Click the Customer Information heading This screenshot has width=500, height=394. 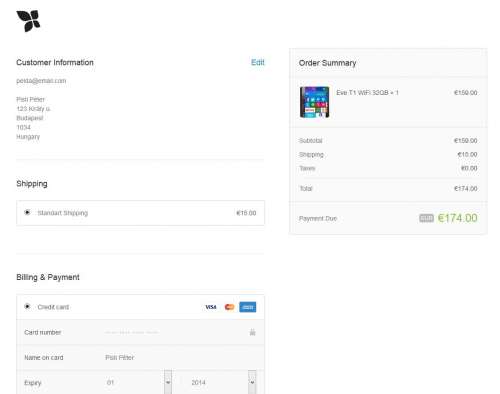click(55, 62)
